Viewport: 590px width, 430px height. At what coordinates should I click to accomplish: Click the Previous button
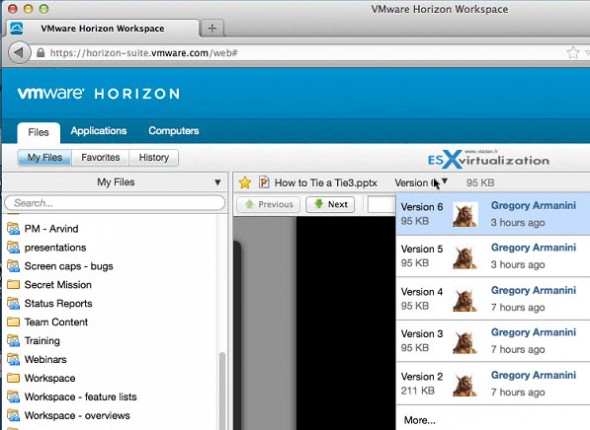tap(268, 204)
